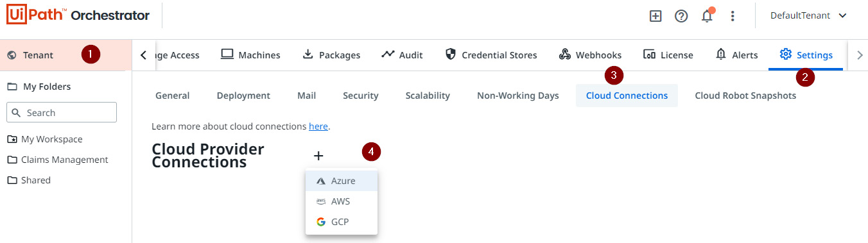Viewport: 868px width, 243px height.
Task: Choose GCP from the provider menu
Action: point(342,222)
